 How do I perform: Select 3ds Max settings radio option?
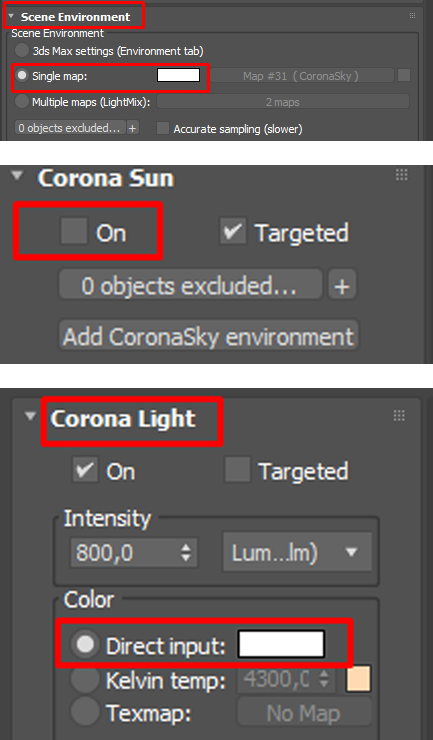[x=22, y=50]
